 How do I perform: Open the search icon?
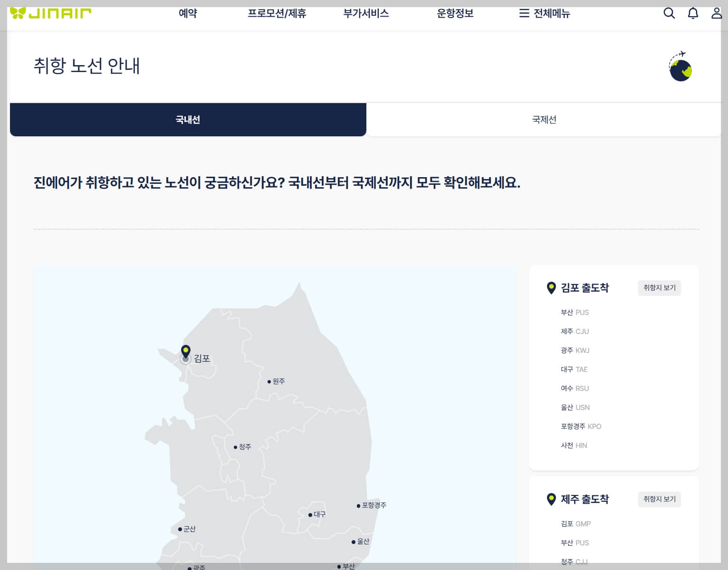click(669, 13)
